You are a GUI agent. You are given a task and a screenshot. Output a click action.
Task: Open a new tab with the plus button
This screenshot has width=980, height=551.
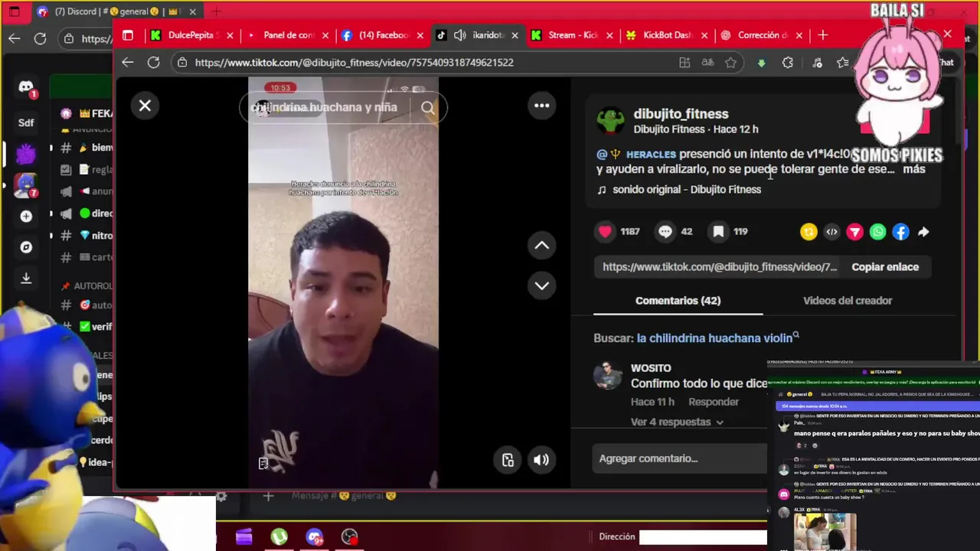(823, 35)
